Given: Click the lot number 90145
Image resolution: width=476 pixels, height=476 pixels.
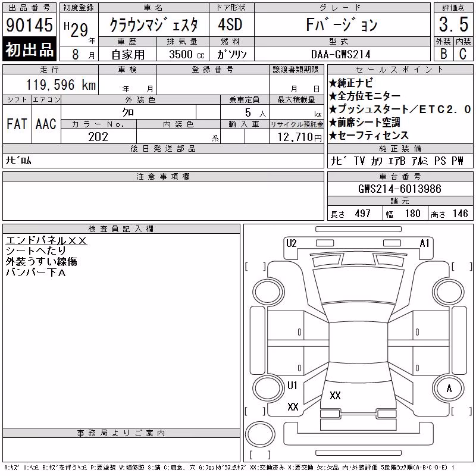Looking at the screenshot, I should click(x=29, y=25).
